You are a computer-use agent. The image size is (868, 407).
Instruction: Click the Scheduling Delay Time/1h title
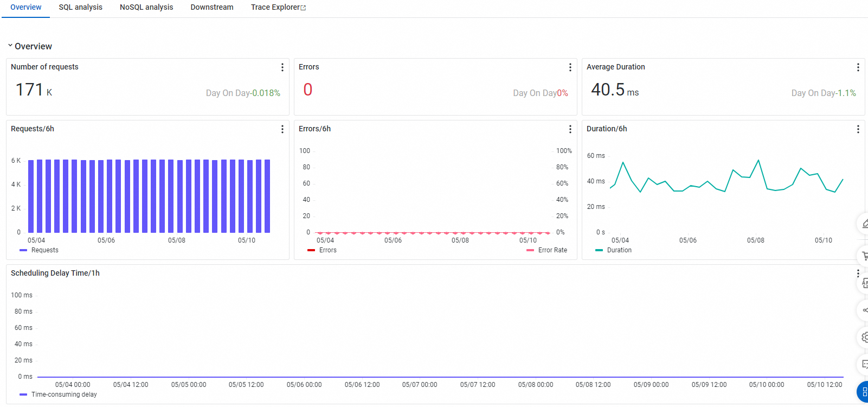(x=55, y=273)
